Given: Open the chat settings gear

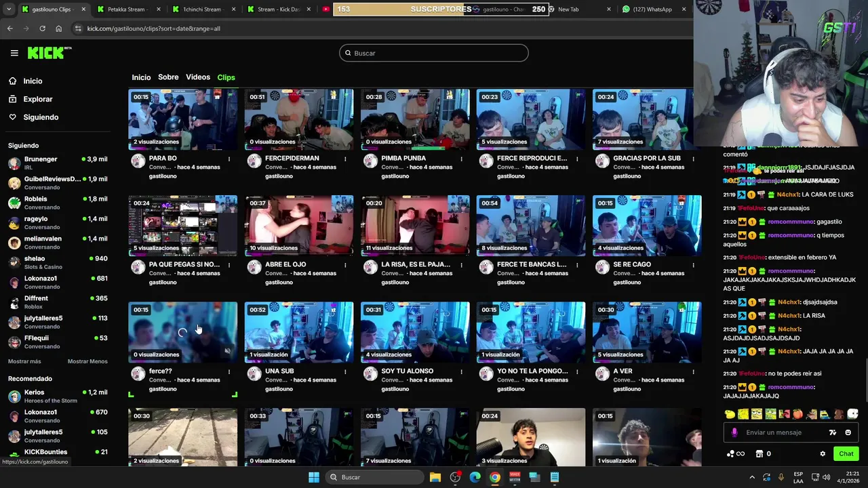Looking at the screenshot, I should pos(823,453).
